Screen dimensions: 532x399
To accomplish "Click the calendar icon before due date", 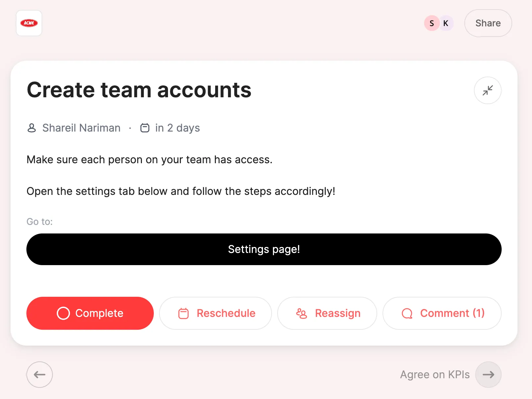I will tap(145, 128).
